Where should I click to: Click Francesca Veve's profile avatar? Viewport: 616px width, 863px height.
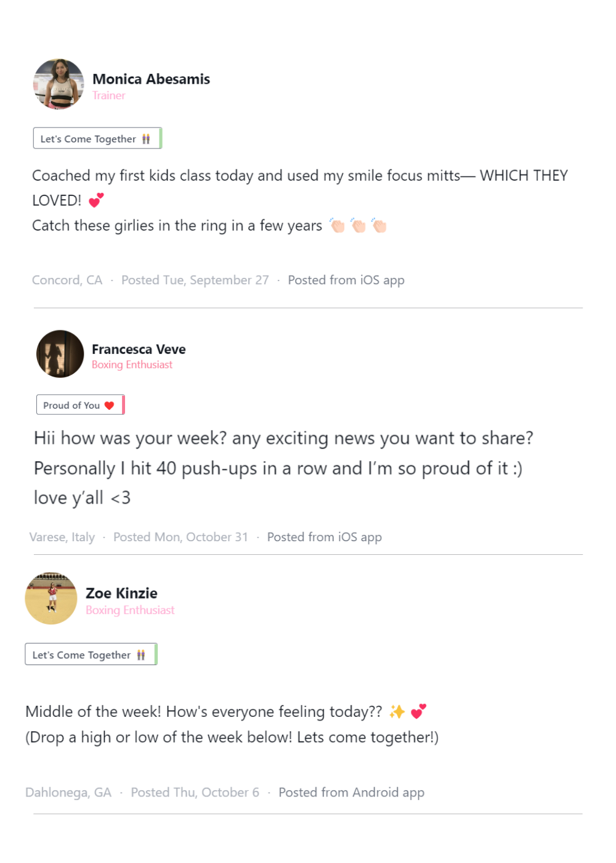pyautogui.click(x=60, y=354)
